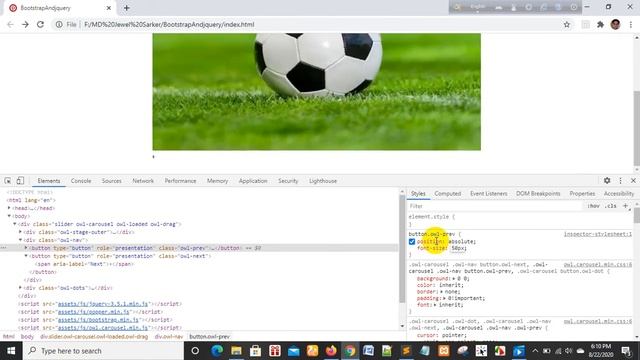Close the DevTools panel

click(x=633, y=180)
